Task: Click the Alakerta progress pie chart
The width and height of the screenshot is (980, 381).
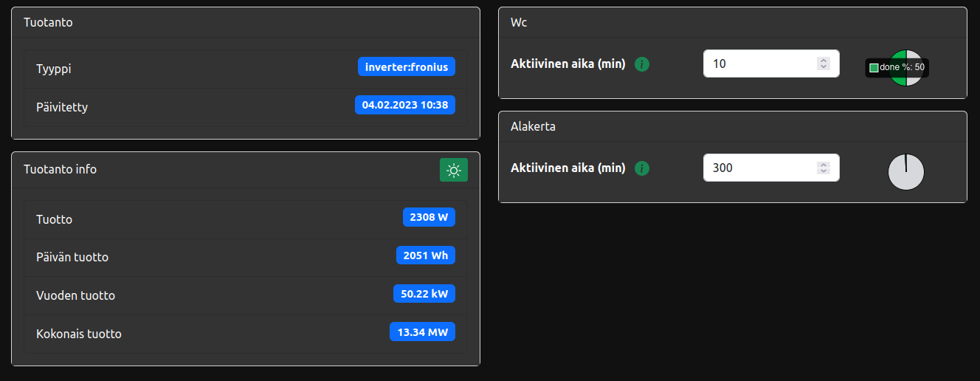Action: (905, 172)
